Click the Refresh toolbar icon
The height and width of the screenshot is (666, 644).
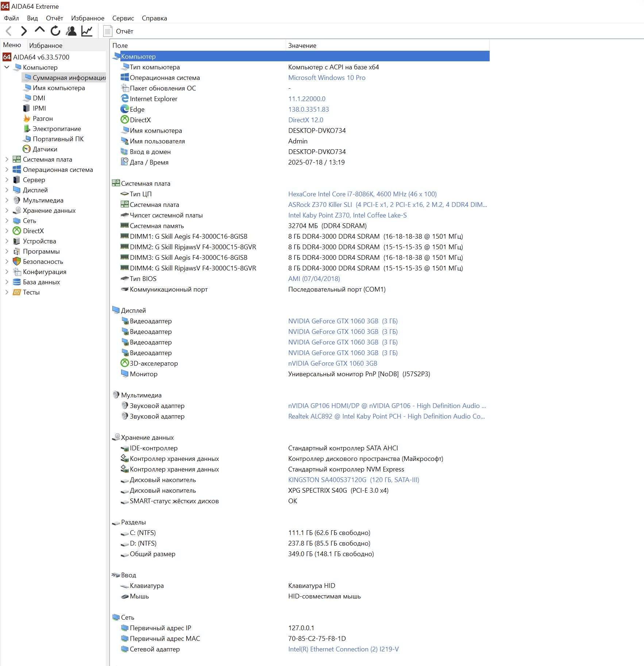(x=55, y=31)
